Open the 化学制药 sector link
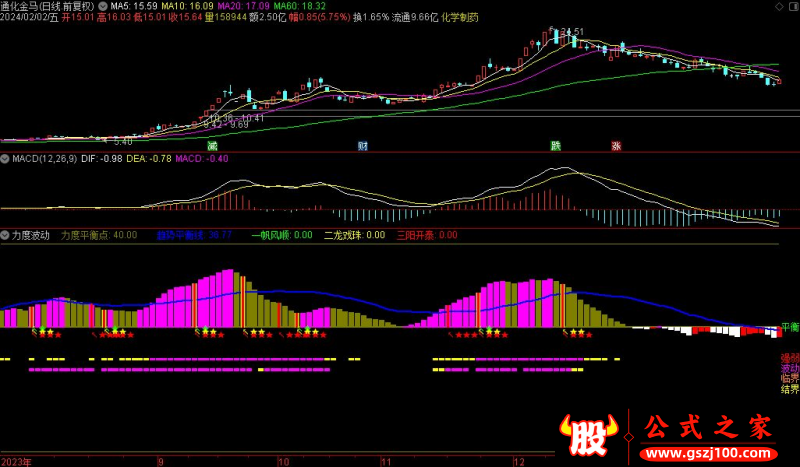 pyautogui.click(x=459, y=18)
